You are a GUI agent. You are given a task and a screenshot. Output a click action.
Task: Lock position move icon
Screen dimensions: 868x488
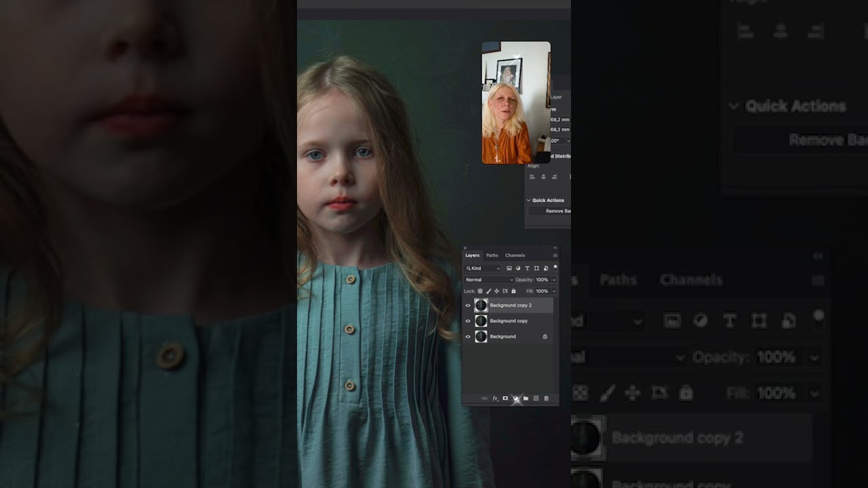(x=496, y=291)
